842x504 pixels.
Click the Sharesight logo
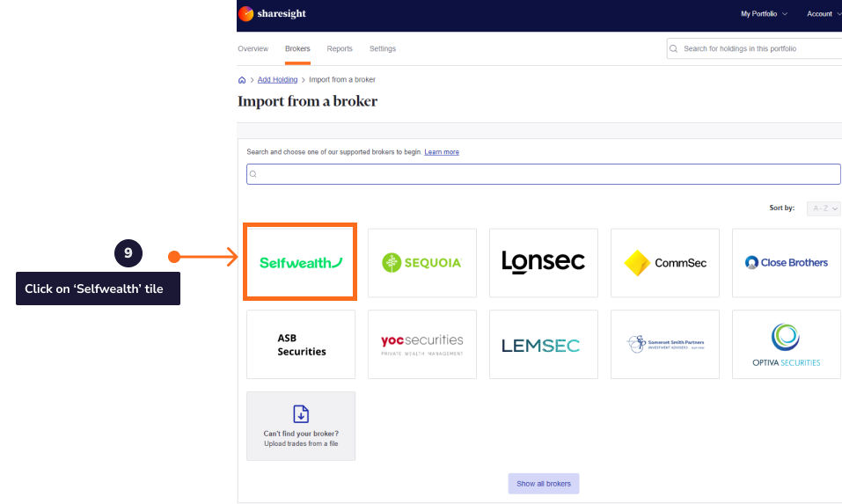(x=272, y=13)
